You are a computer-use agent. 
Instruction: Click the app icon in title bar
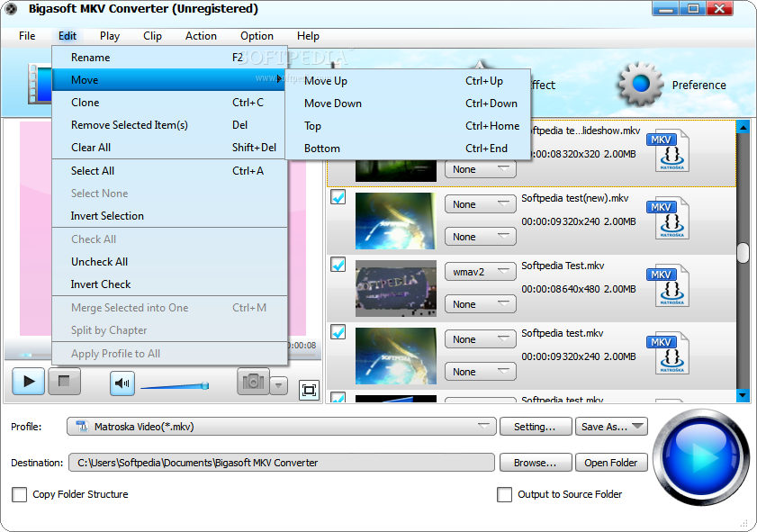(11, 9)
